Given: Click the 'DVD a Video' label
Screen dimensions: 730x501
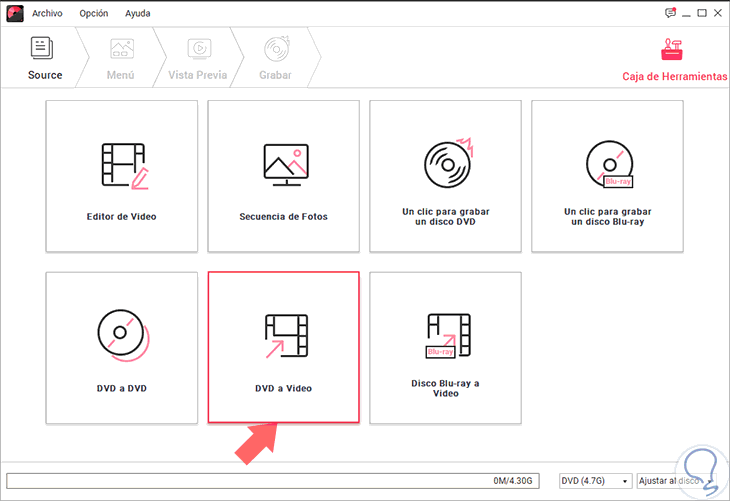Looking at the screenshot, I should [x=284, y=388].
